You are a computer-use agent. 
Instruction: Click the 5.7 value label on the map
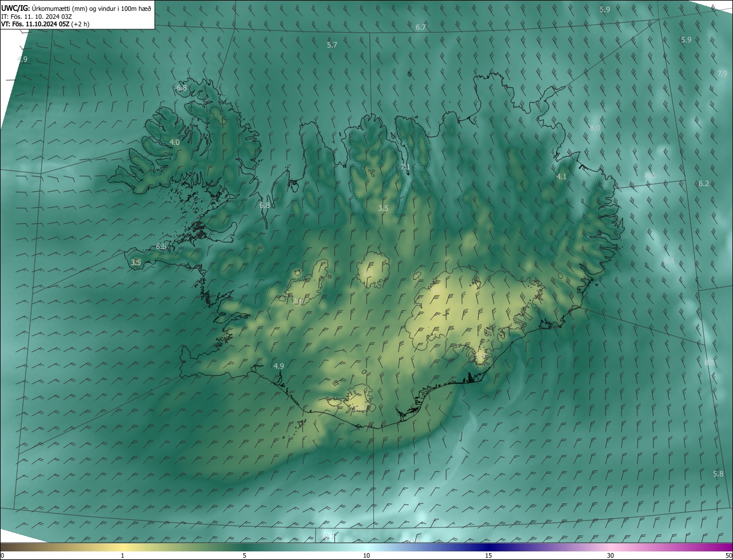(x=332, y=45)
